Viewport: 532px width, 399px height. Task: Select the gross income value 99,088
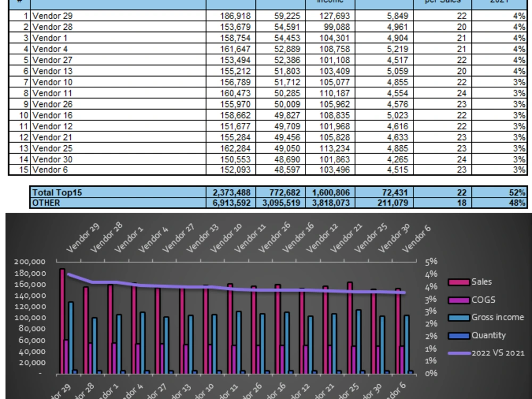[x=330, y=27]
